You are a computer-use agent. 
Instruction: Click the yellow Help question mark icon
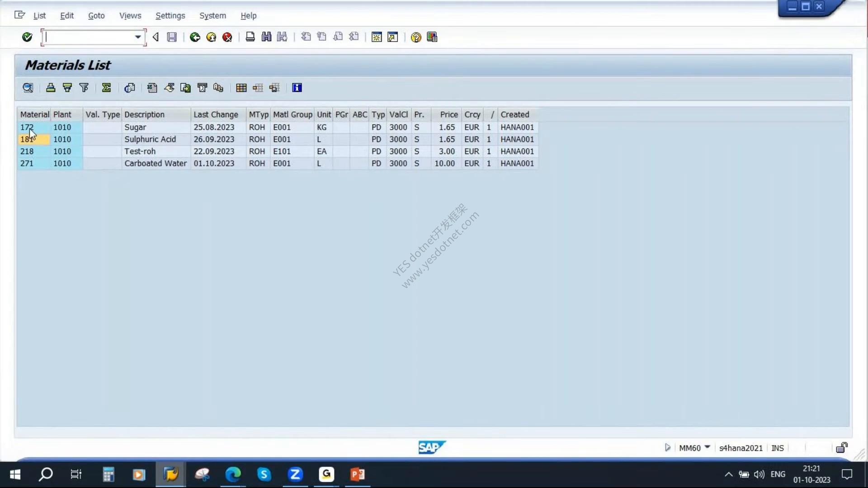point(416,37)
